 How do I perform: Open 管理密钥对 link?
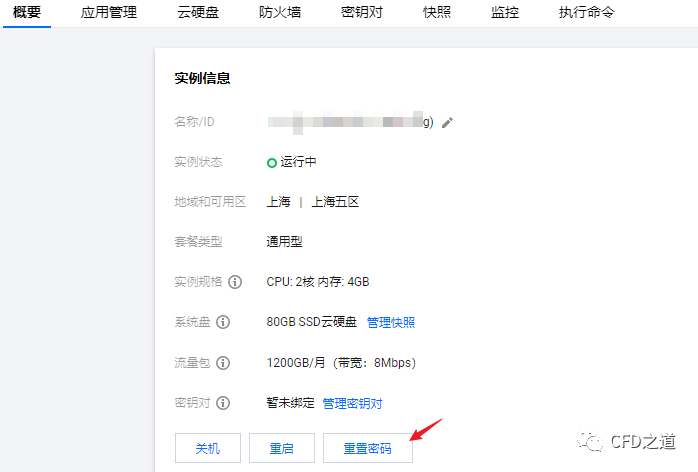(x=352, y=403)
